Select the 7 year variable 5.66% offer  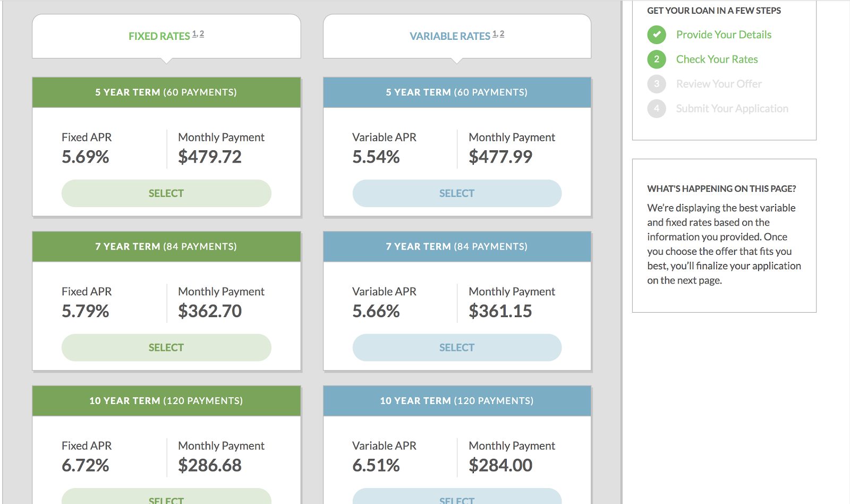pos(457,347)
